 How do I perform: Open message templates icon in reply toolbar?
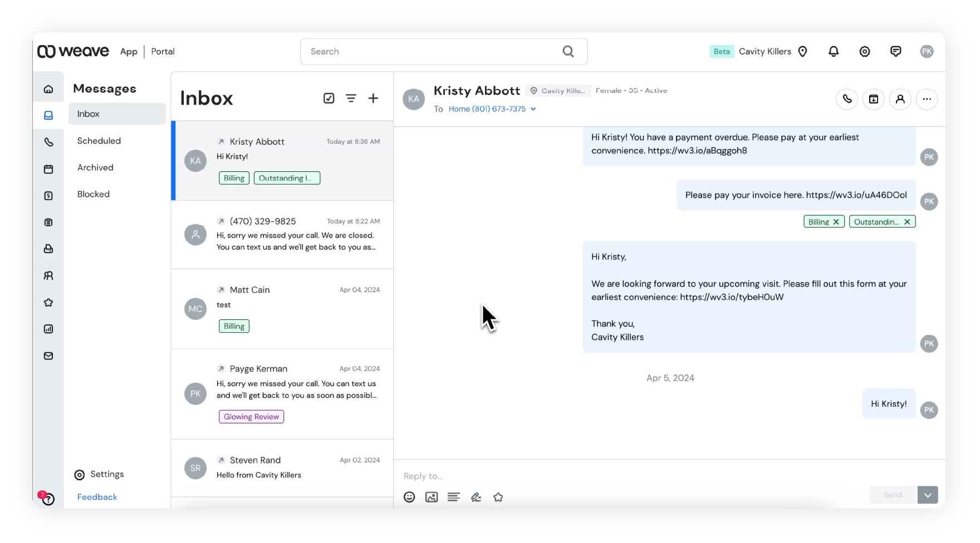click(454, 497)
